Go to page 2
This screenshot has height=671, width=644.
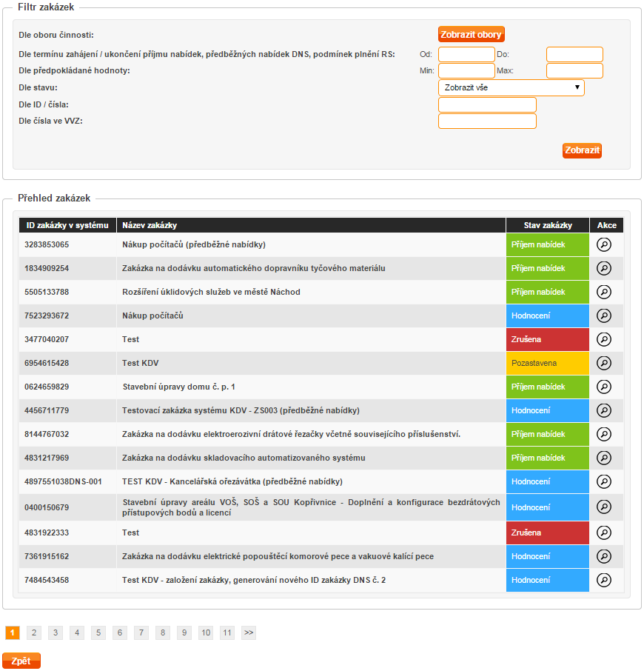click(34, 632)
